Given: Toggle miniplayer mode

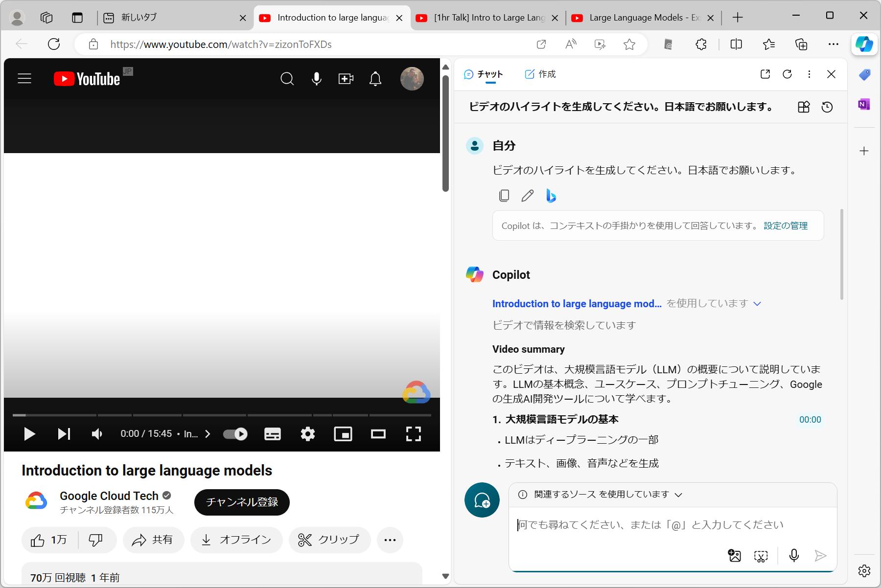Looking at the screenshot, I should 343,434.
